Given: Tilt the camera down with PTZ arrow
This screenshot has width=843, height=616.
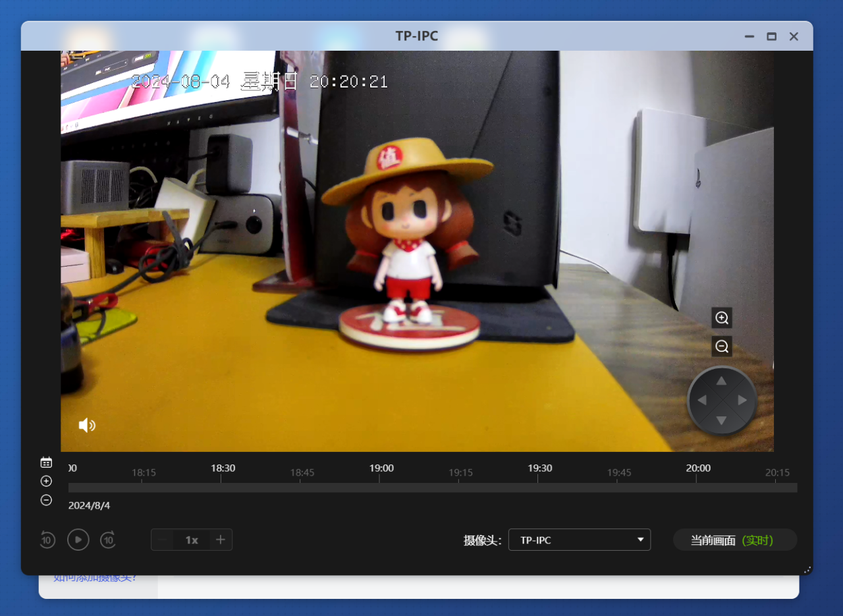Looking at the screenshot, I should pos(722,420).
